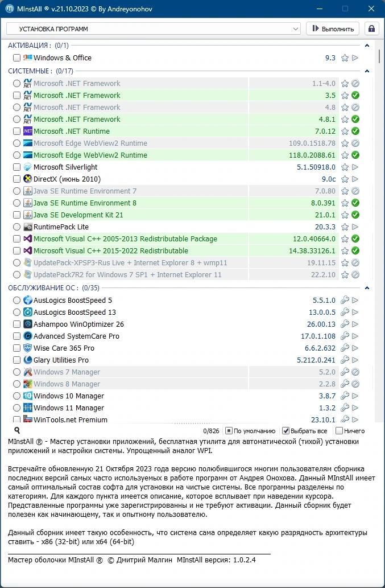This screenshot has height=588, width=385.
Task: Click 'DirectX (июнь 2010)' entry
Action: click(x=67, y=179)
